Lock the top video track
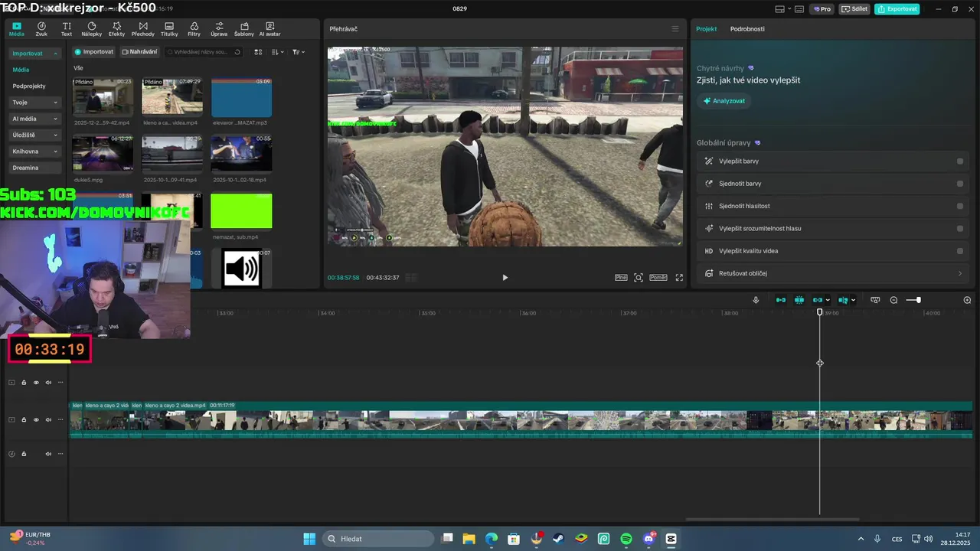The image size is (980, 551). pyautogui.click(x=24, y=383)
